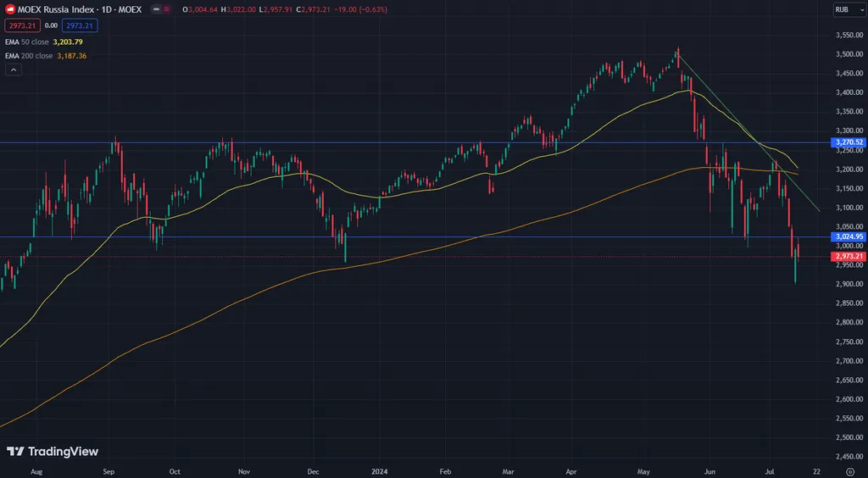The height and width of the screenshot is (478, 868).
Task: Click the blue 3,270.52 price axis label
Action: (x=849, y=142)
